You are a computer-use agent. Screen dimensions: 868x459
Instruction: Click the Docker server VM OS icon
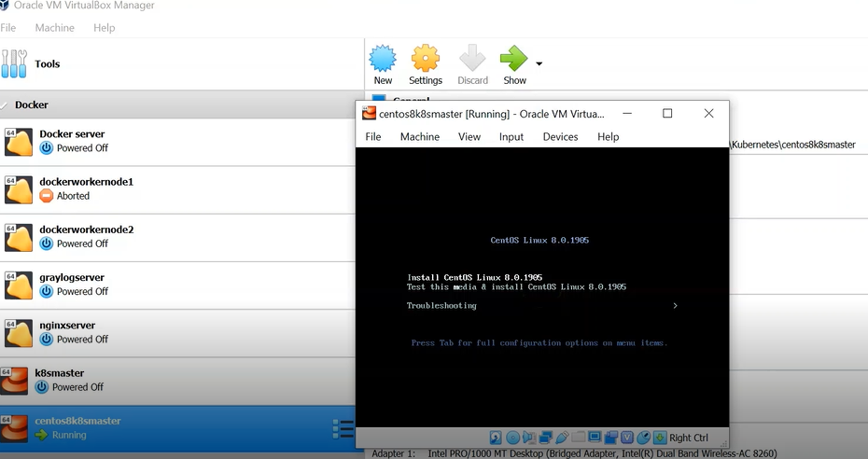[x=19, y=142]
